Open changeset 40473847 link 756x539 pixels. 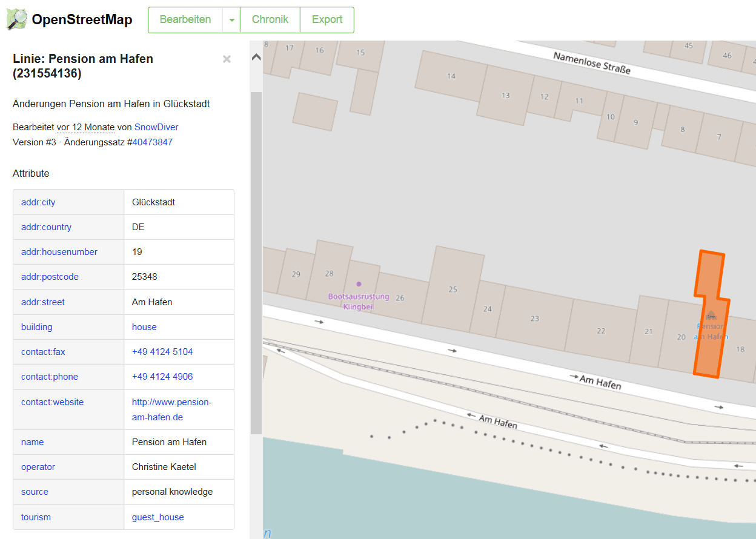(x=153, y=142)
